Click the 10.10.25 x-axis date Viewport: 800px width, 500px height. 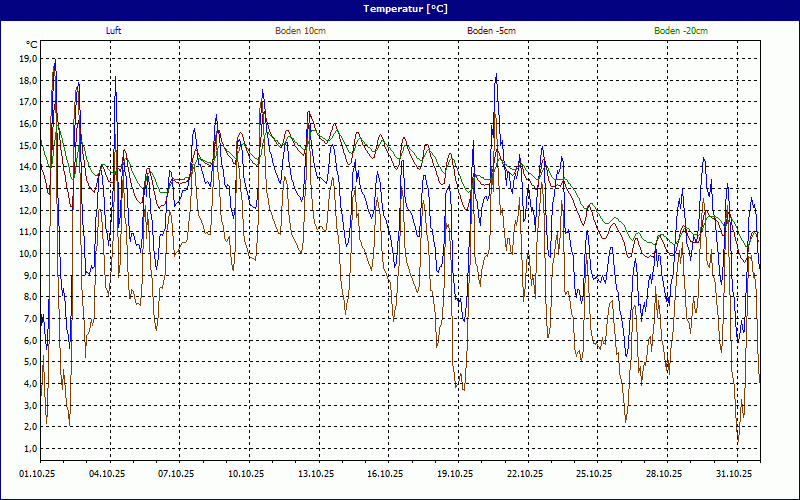pyautogui.click(x=246, y=474)
